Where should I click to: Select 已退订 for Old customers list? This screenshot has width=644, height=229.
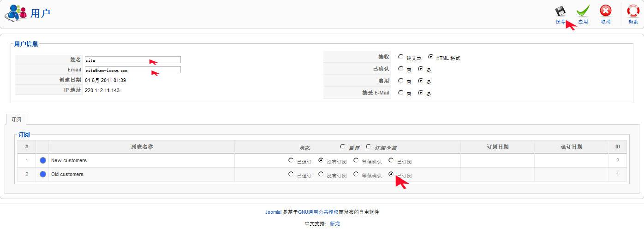click(291, 174)
